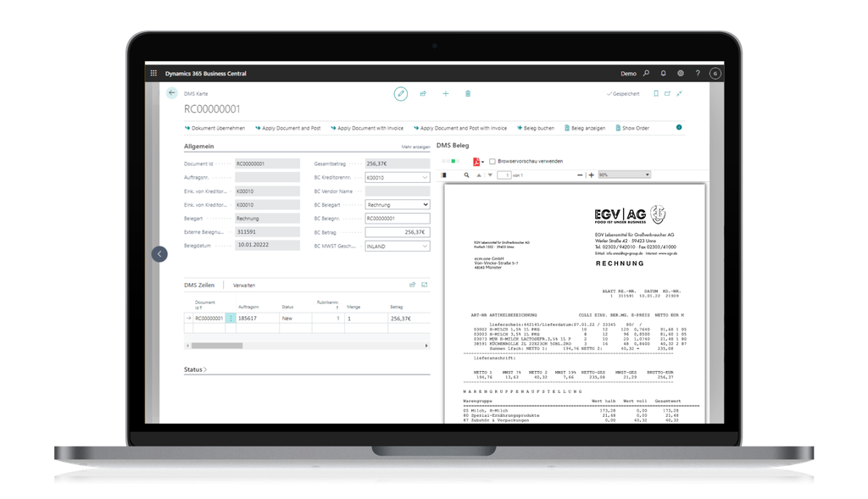The height and width of the screenshot is (499, 868).
Task: Open the PDF zoom percentage dropdown
Action: (625, 175)
